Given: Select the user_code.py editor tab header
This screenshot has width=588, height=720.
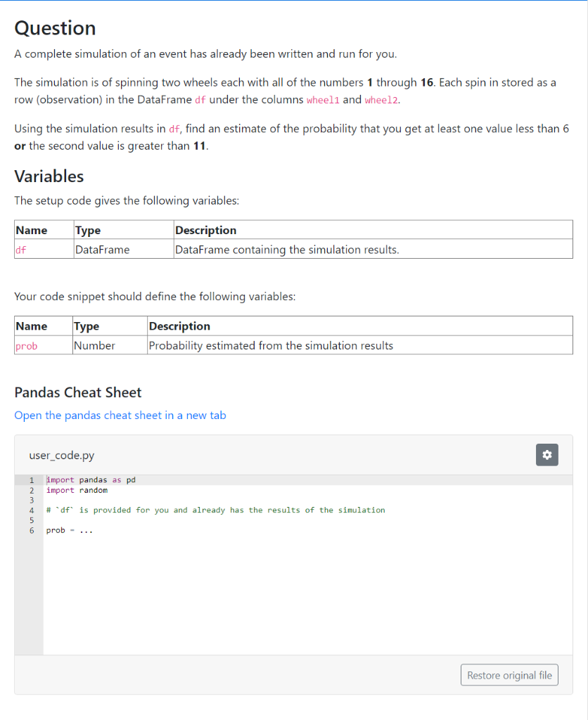Looking at the screenshot, I should pos(55,456).
